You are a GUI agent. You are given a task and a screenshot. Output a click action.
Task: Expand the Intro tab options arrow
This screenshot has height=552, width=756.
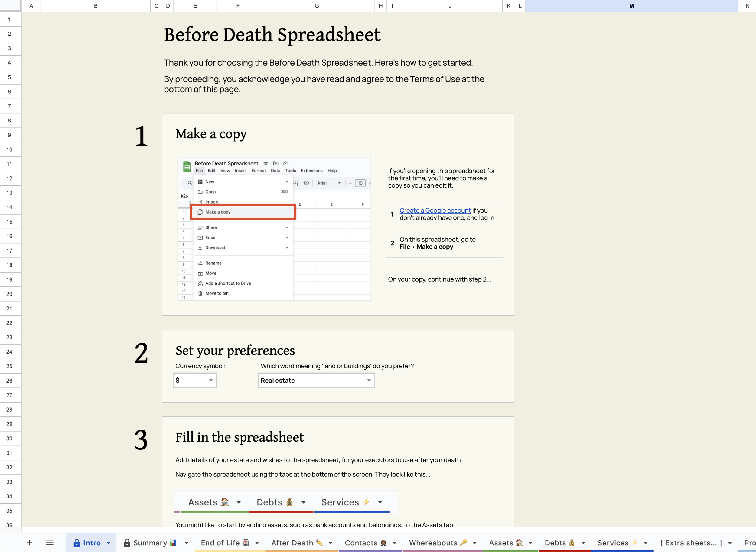109,543
